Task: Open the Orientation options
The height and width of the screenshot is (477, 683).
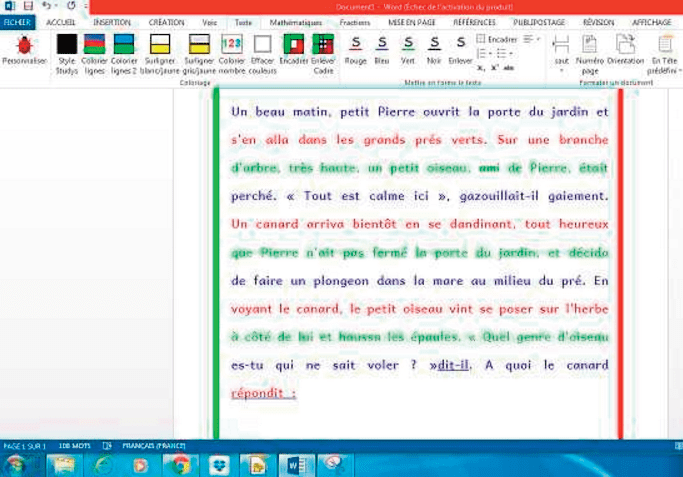Action: pos(625,46)
